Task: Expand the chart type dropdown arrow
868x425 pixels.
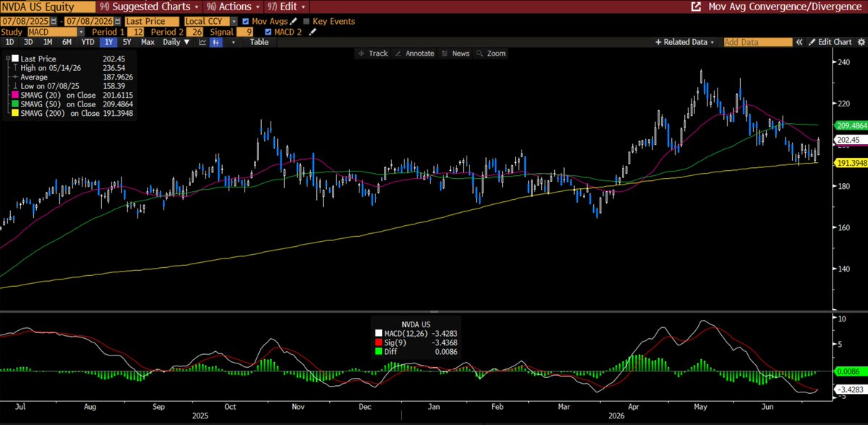Action: (234, 42)
